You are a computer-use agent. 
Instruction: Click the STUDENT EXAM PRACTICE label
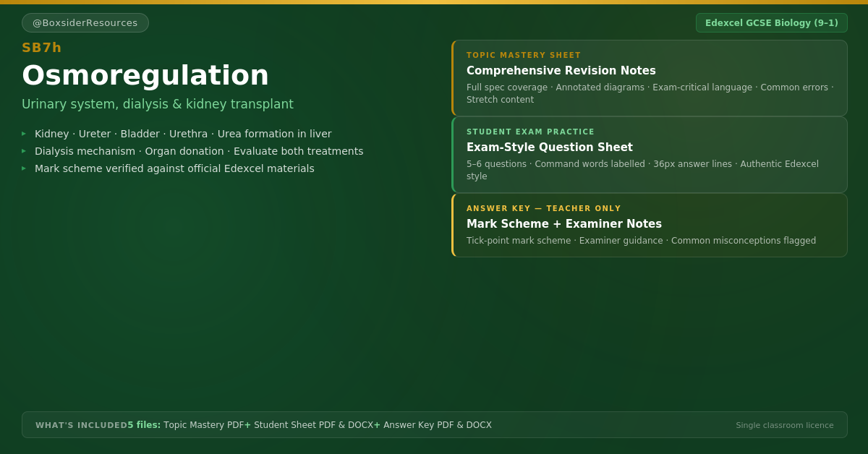click(x=530, y=132)
